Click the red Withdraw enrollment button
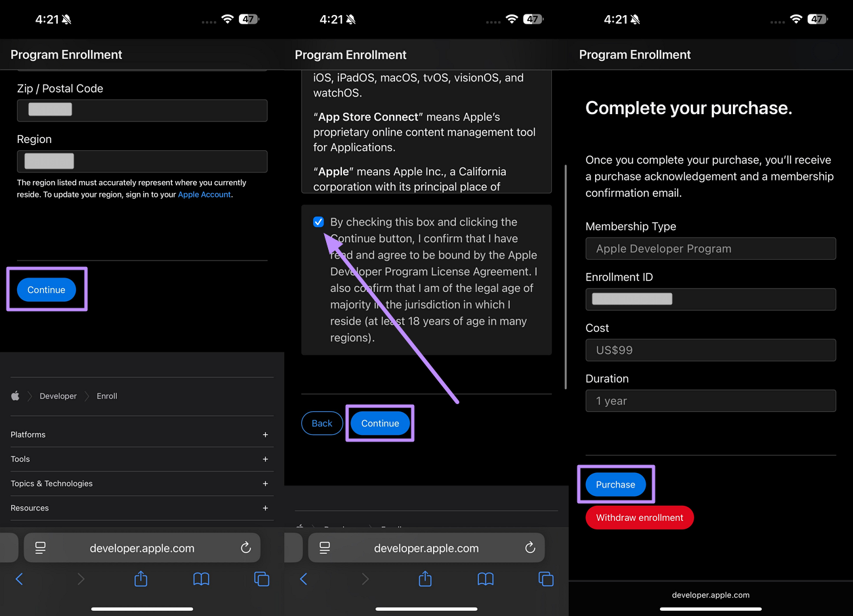The height and width of the screenshot is (616, 853). [x=640, y=518]
